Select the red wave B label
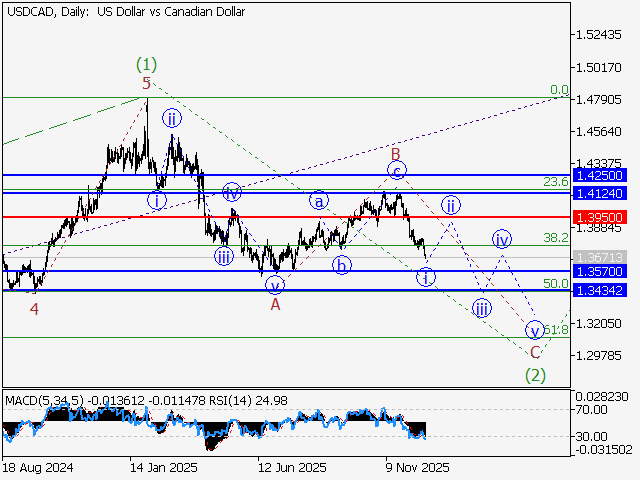640x480 pixels. pyautogui.click(x=396, y=153)
